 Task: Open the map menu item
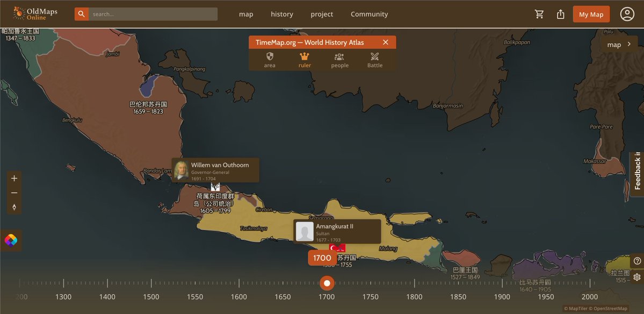point(246,15)
